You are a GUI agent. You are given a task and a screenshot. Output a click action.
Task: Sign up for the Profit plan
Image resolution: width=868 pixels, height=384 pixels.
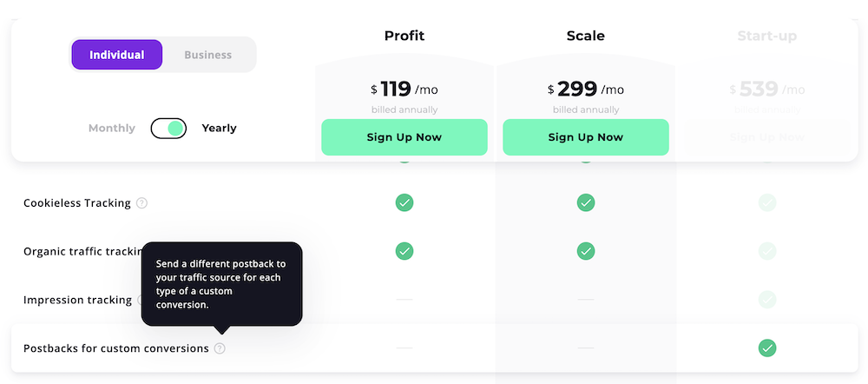click(404, 137)
